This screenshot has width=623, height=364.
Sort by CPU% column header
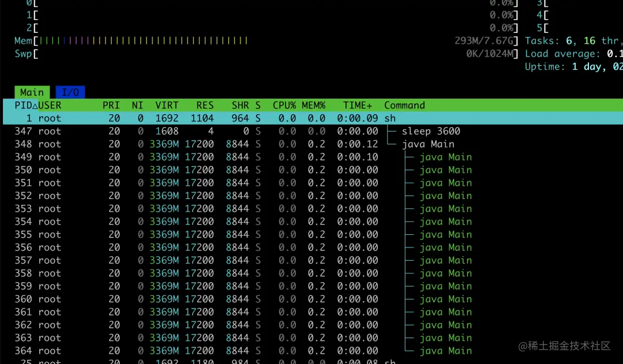coord(284,106)
